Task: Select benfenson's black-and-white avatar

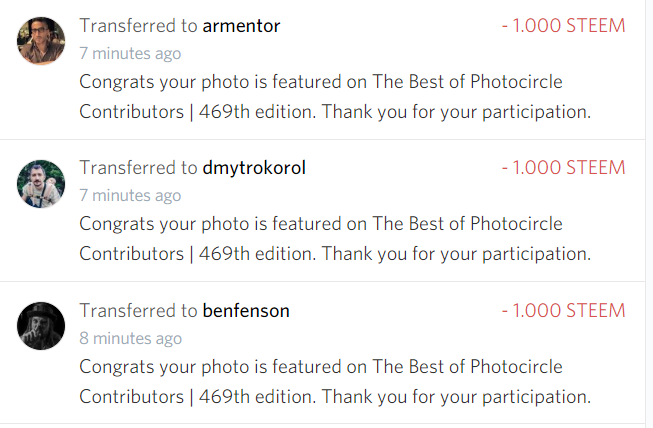Action: (41, 326)
